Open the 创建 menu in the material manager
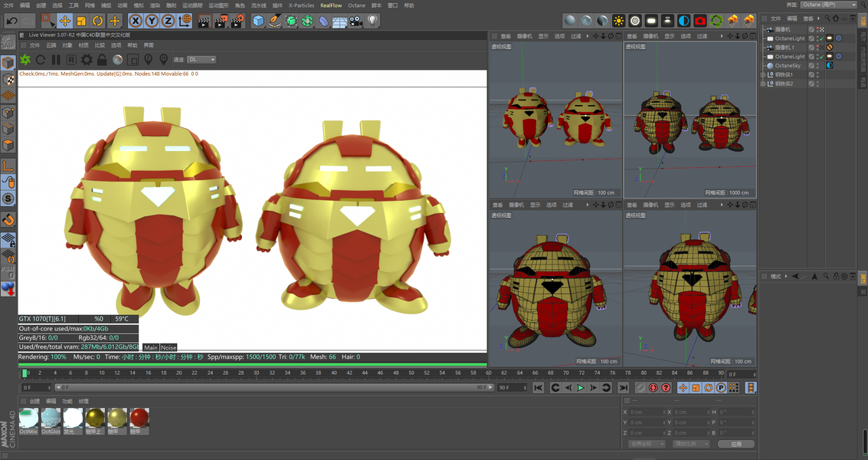Image resolution: width=868 pixels, height=460 pixels. tap(34, 401)
